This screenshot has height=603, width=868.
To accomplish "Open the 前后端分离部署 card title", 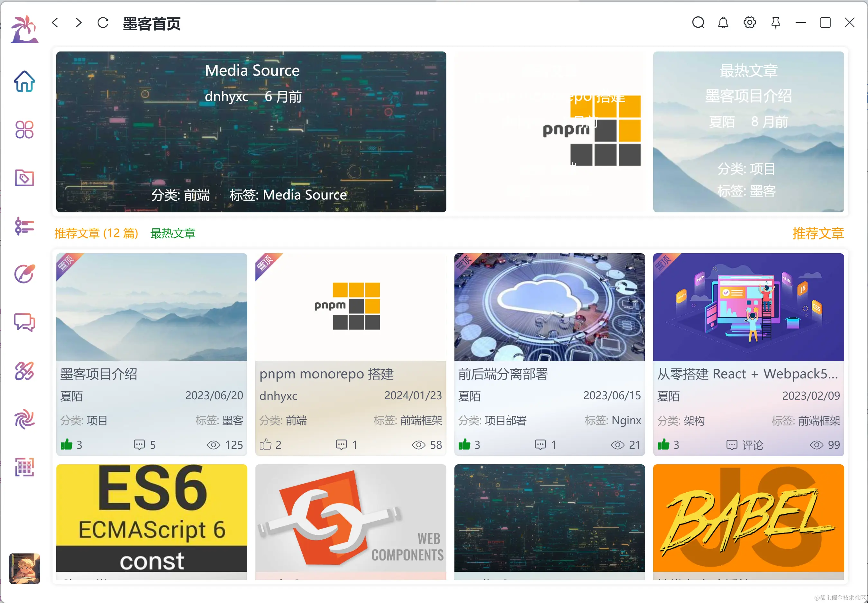I will point(503,374).
